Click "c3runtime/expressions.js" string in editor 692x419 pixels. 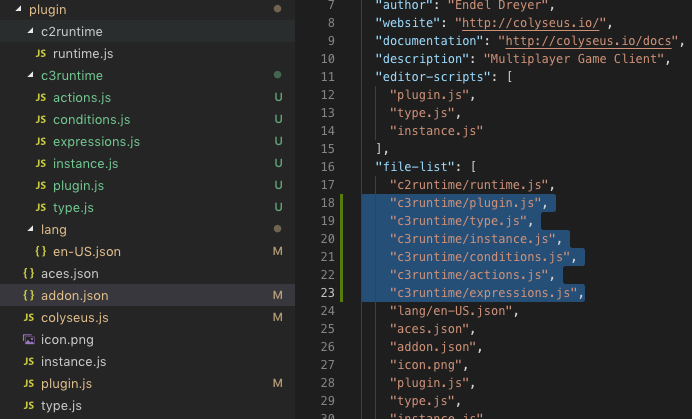click(483, 293)
